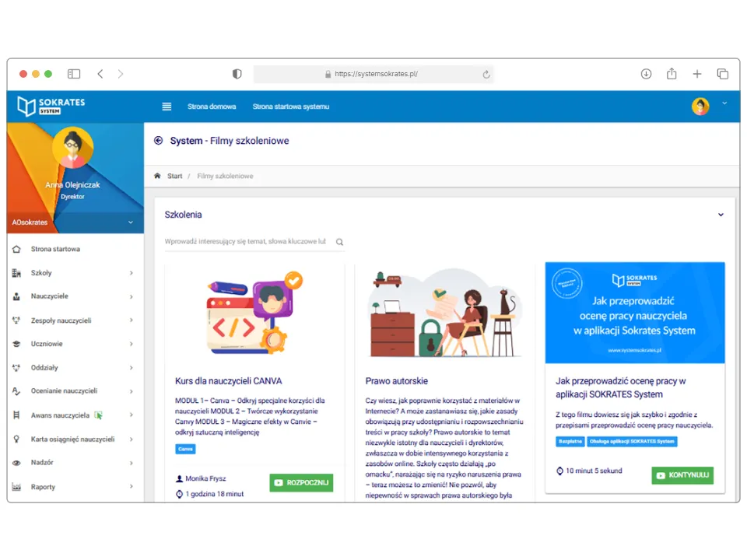Click the KONTYNUUJ button
The image size is (747, 560).
click(x=682, y=475)
